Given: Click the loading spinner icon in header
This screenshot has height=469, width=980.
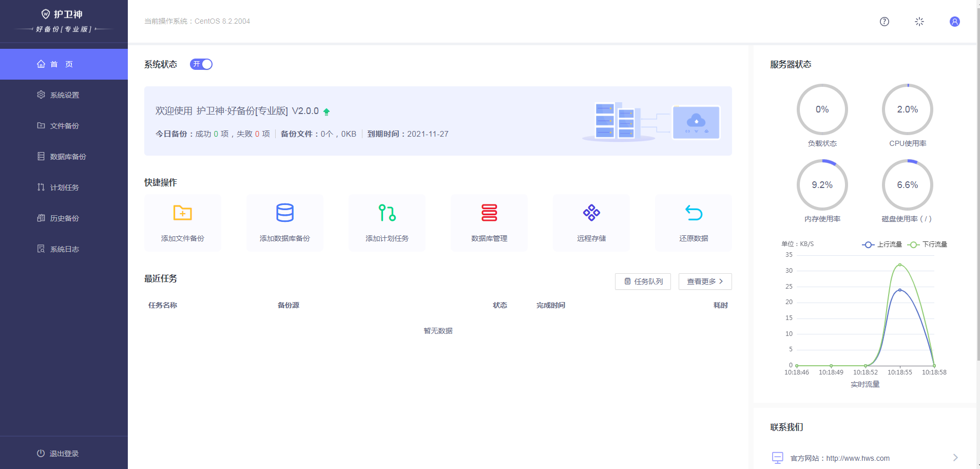Looking at the screenshot, I should point(919,22).
